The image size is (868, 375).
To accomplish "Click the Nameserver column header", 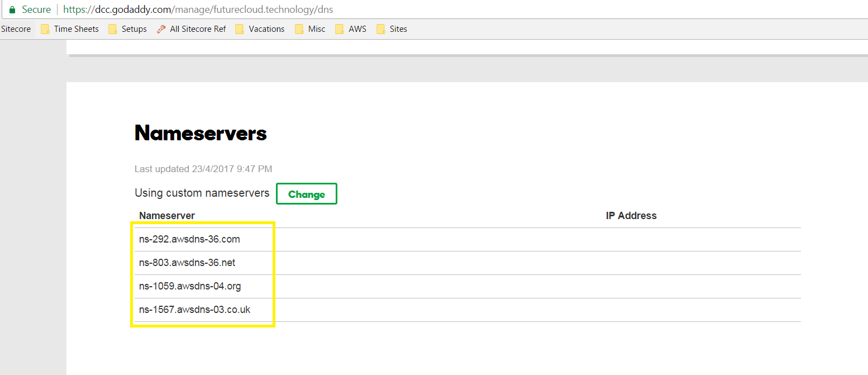I will [167, 216].
